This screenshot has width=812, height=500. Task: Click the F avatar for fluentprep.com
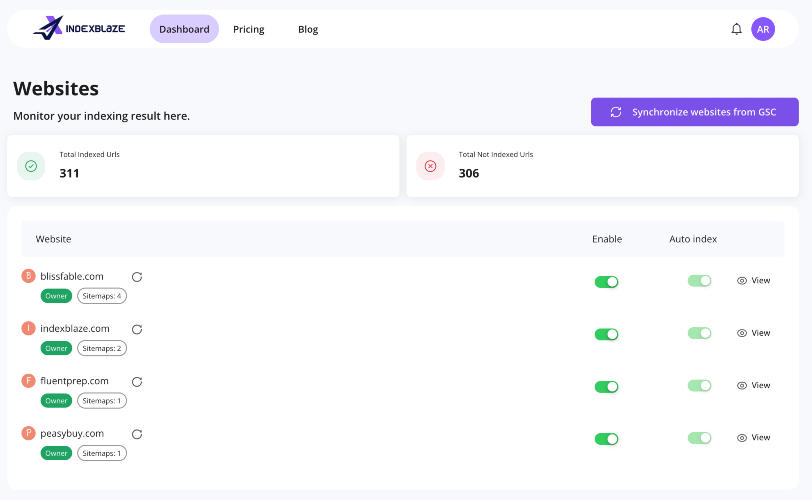pyautogui.click(x=28, y=380)
